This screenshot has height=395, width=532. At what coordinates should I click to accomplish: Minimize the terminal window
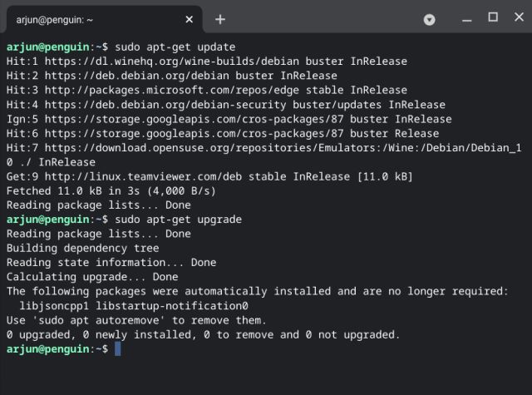pyautogui.click(x=467, y=20)
